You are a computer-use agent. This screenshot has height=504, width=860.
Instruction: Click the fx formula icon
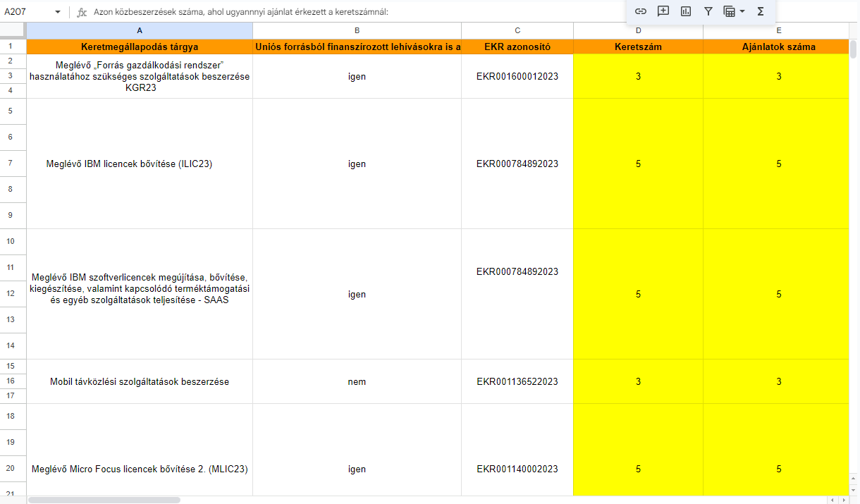[x=82, y=12]
